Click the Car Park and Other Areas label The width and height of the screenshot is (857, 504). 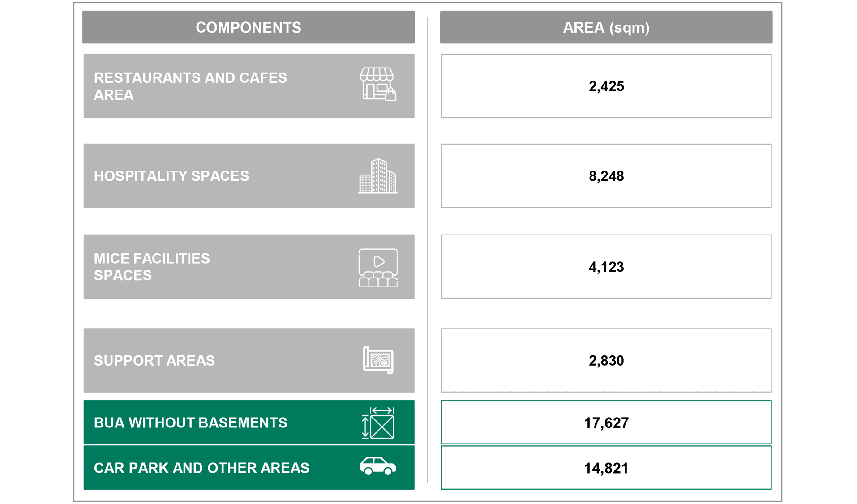click(x=201, y=468)
